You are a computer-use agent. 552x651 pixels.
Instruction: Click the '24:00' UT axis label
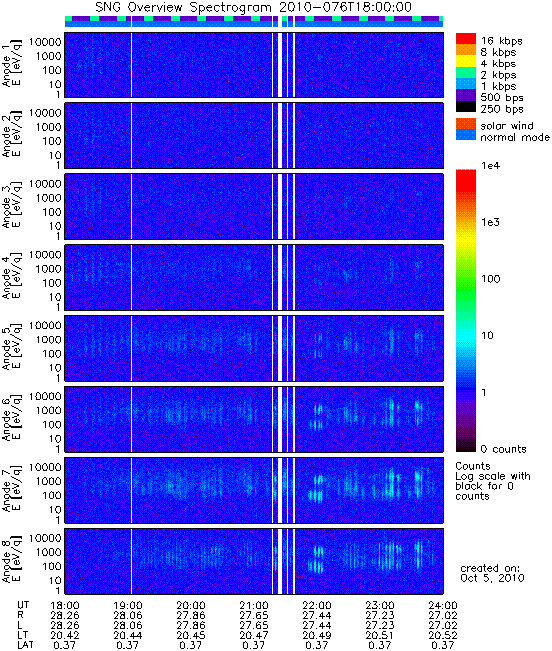443,606
